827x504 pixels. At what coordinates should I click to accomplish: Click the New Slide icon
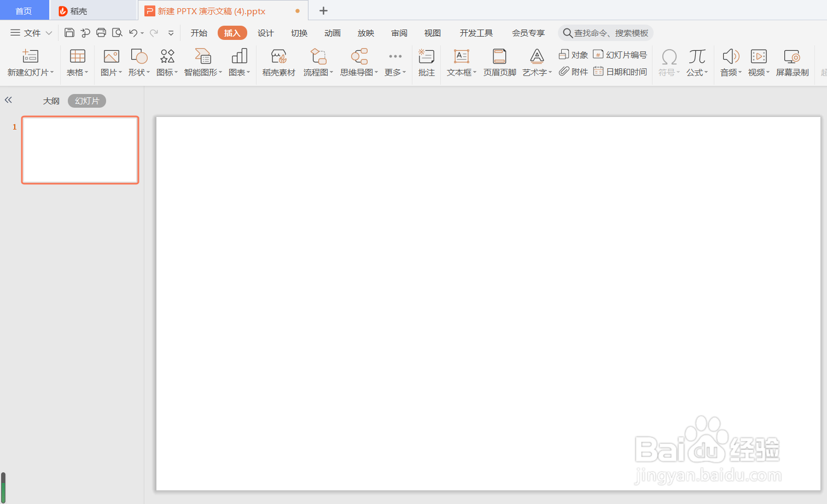tap(30, 56)
